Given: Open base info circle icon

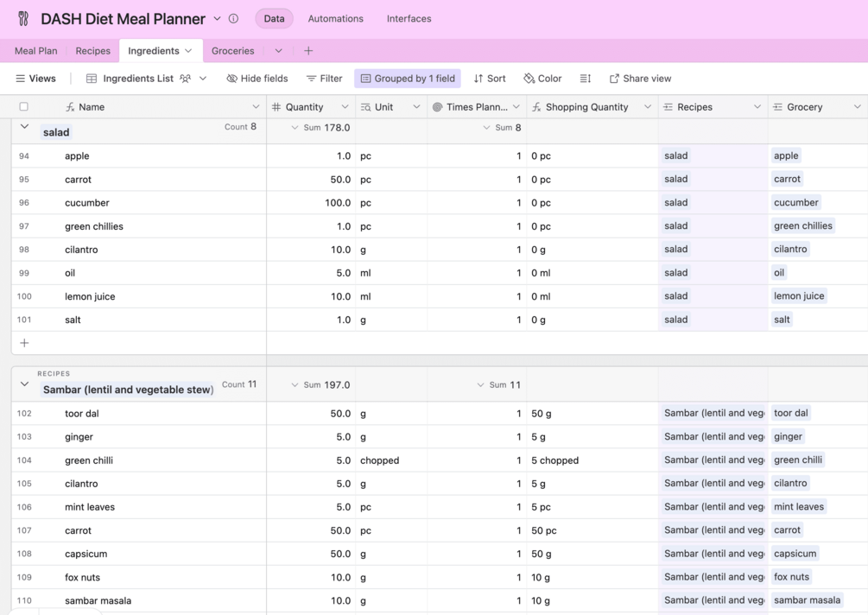Looking at the screenshot, I should [x=233, y=18].
